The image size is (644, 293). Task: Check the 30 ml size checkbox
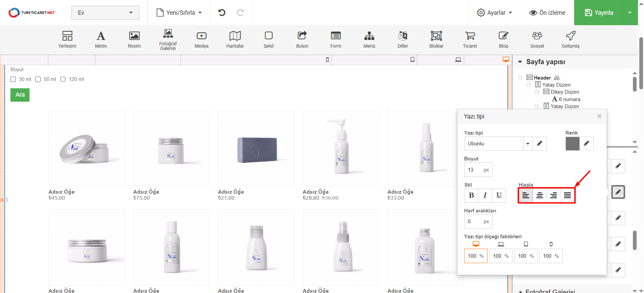click(x=13, y=79)
